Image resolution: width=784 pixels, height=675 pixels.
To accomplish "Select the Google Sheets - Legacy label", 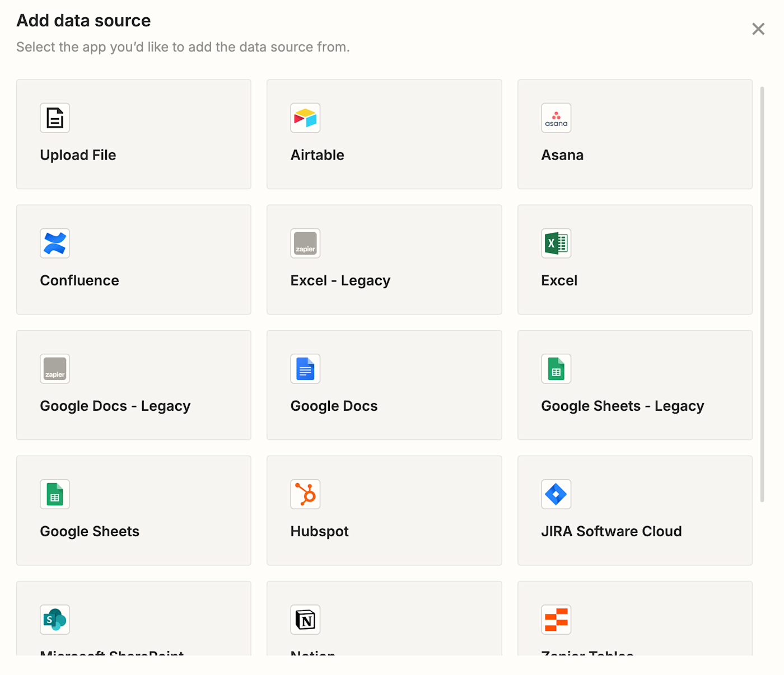I will click(x=623, y=406).
